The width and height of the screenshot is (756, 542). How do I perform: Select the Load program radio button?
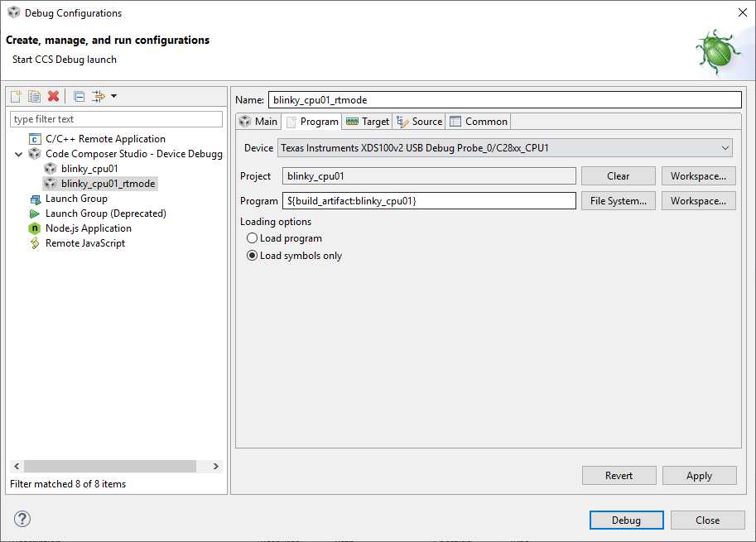click(x=251, y=237)
